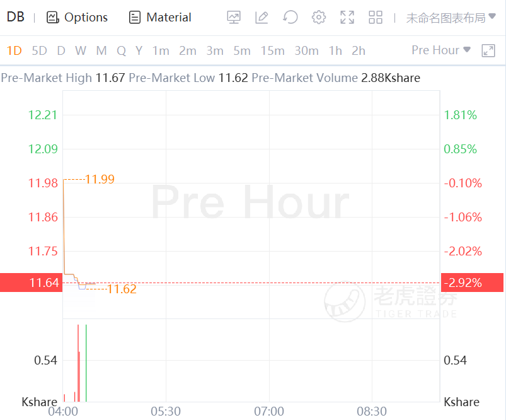The width and height of the screenshot is (506, 420).
Task: Click the Options icon
Action: point(52,18)
